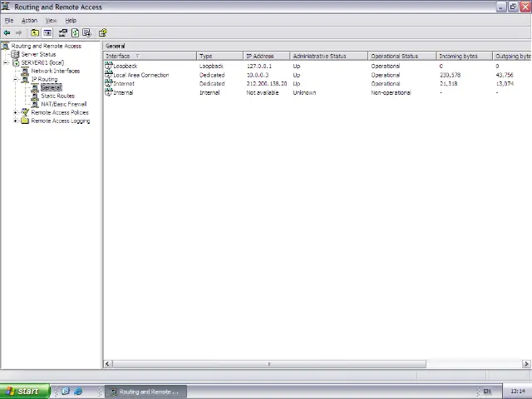
Task: Click the Server Status tree icon
Action: [15, 54]
